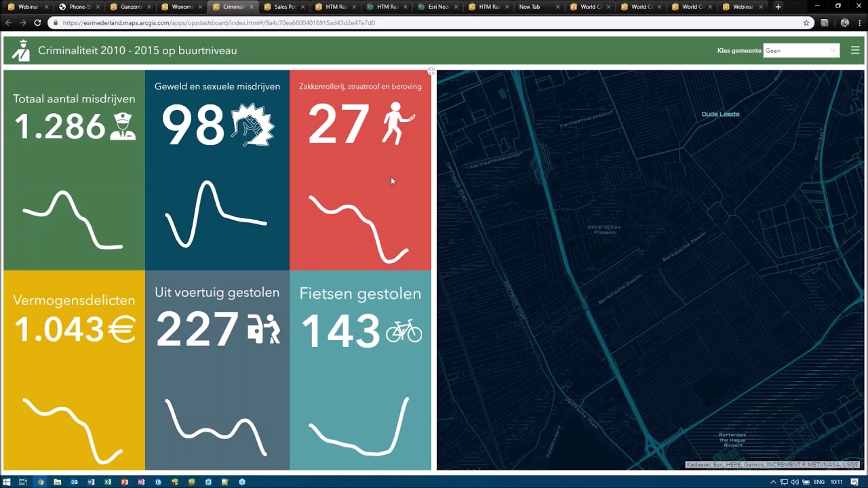Click the browser forward arrow
The image size is (868, 488).
tap(22, 22)
